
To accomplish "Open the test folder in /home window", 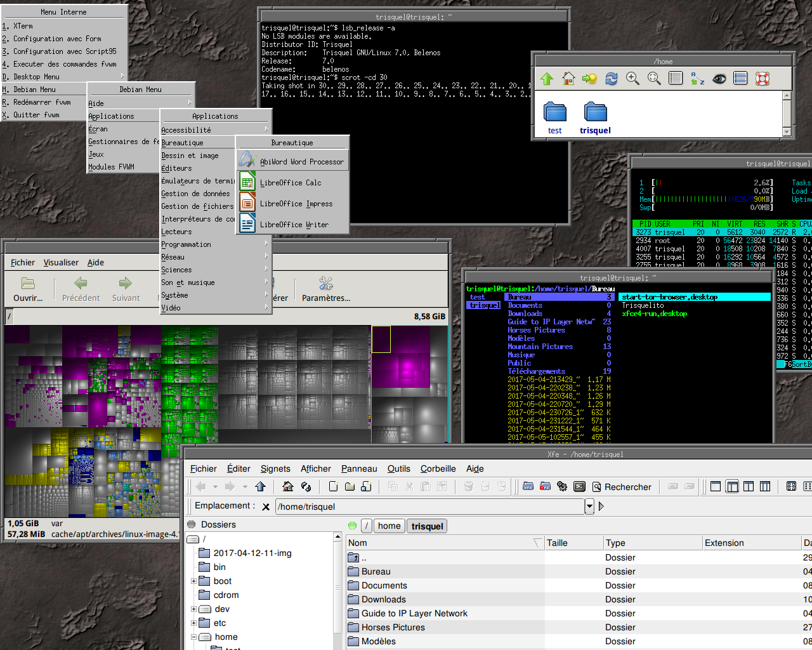I will coord(555,118).
